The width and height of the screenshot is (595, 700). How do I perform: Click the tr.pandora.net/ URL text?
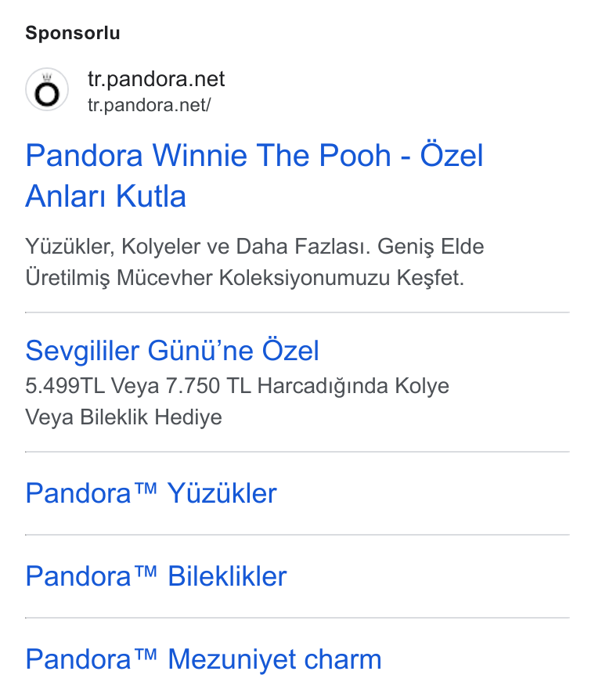(x=149, y=105)
